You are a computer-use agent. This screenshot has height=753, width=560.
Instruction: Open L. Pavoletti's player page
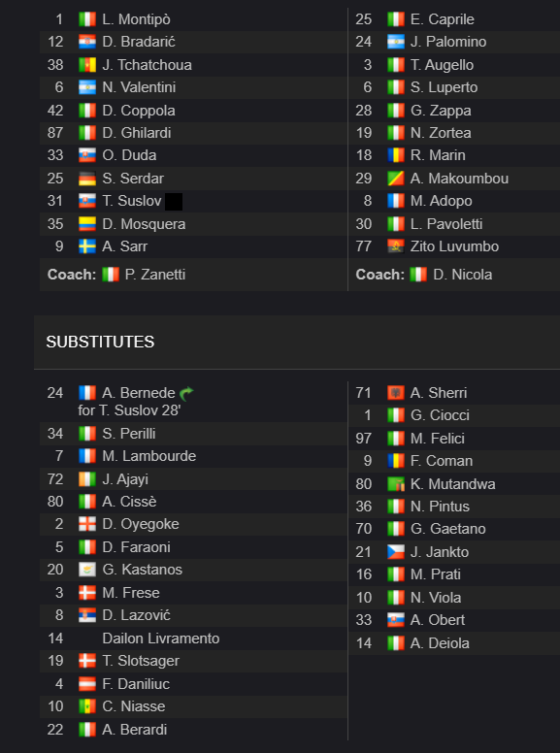[x=446, y=224]
